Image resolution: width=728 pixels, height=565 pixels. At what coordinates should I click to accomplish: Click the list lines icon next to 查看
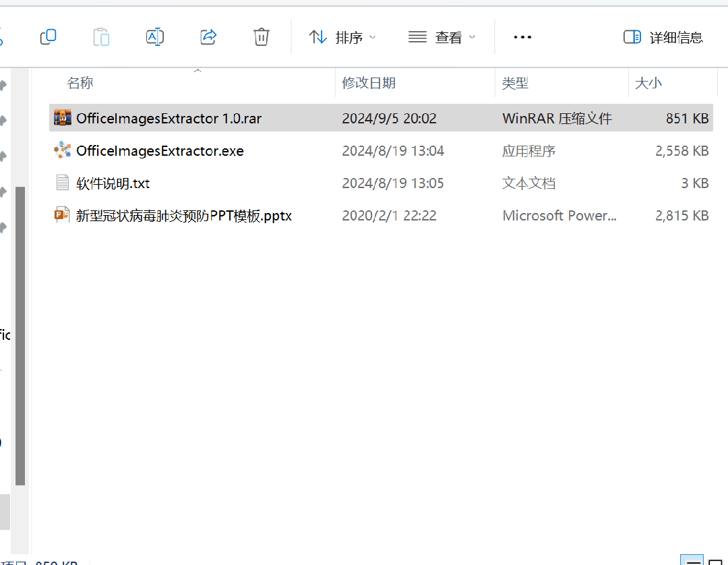pyautogui.click(x=417, y=36)
